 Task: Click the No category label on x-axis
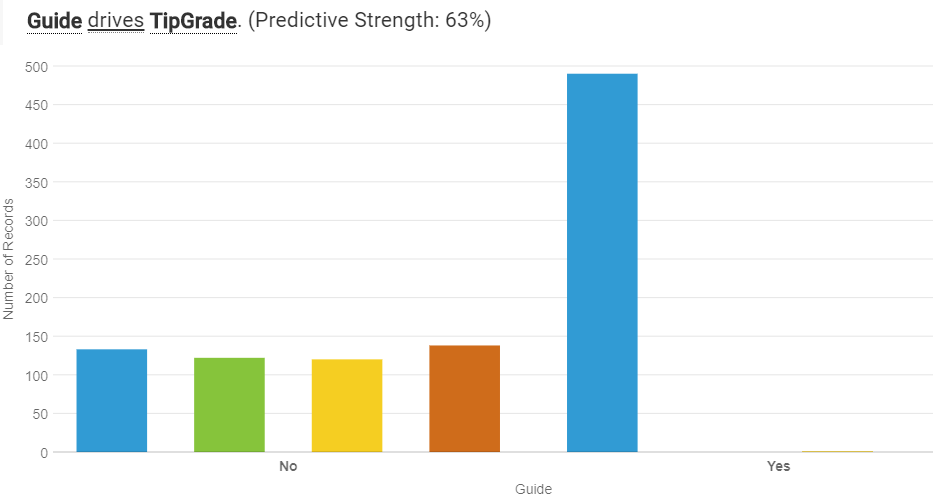tap(288, 466)
